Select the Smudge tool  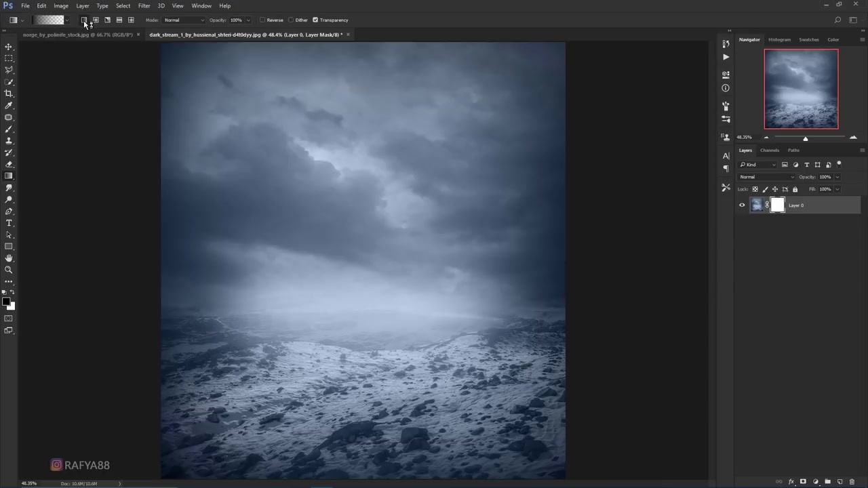(9, 188)
